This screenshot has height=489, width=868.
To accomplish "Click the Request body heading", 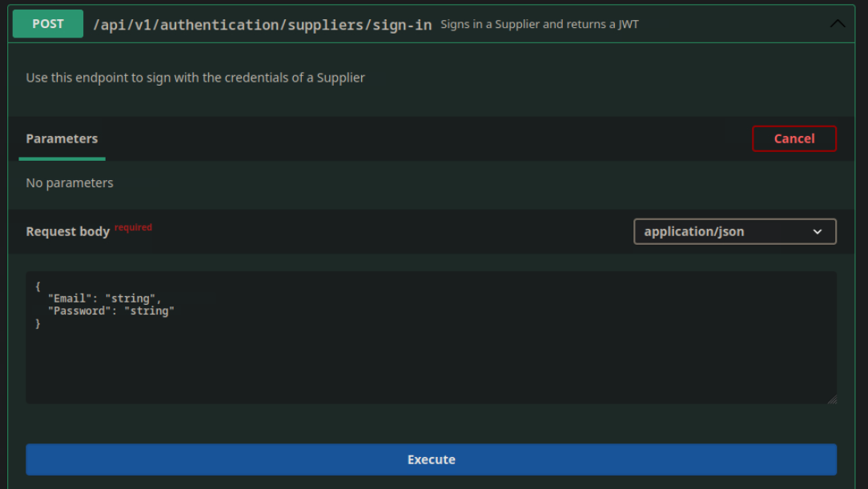I will [x=68, y=231].
